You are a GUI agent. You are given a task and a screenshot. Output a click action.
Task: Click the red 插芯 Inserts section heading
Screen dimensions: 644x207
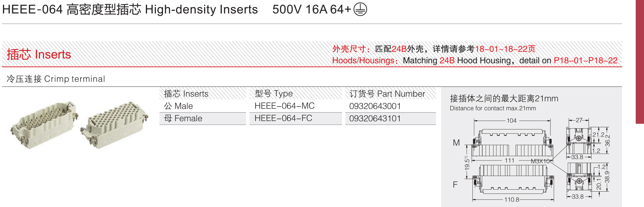tap(39, 54)
